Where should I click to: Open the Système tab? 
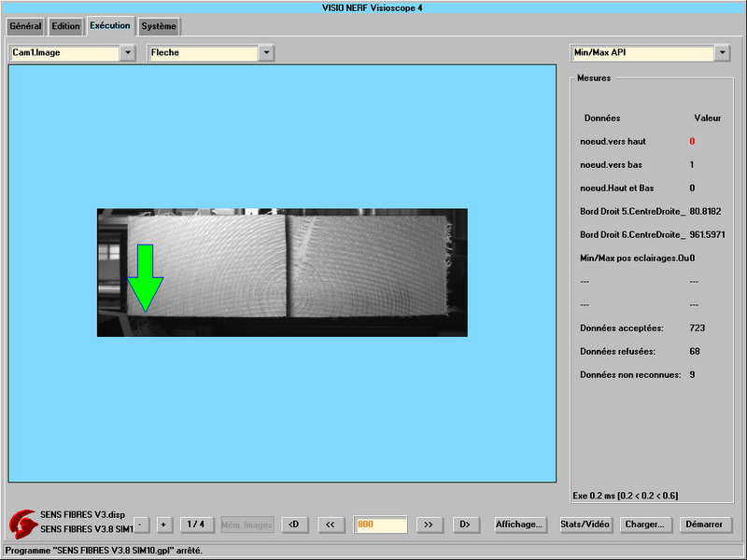pos(159,26)
